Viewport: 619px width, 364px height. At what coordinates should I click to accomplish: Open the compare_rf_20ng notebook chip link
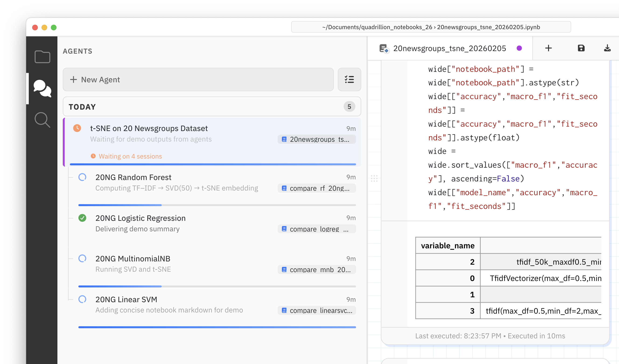coord(317,188)
